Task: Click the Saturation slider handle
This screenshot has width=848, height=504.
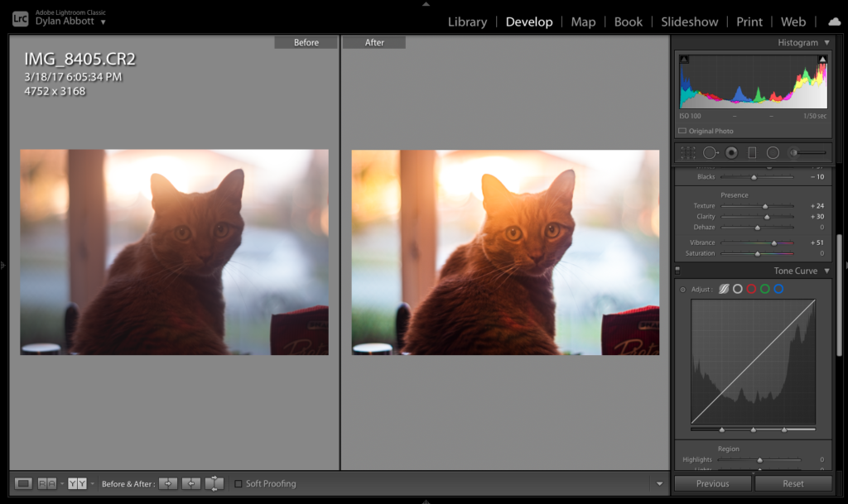Action: [x=758, y=254]
